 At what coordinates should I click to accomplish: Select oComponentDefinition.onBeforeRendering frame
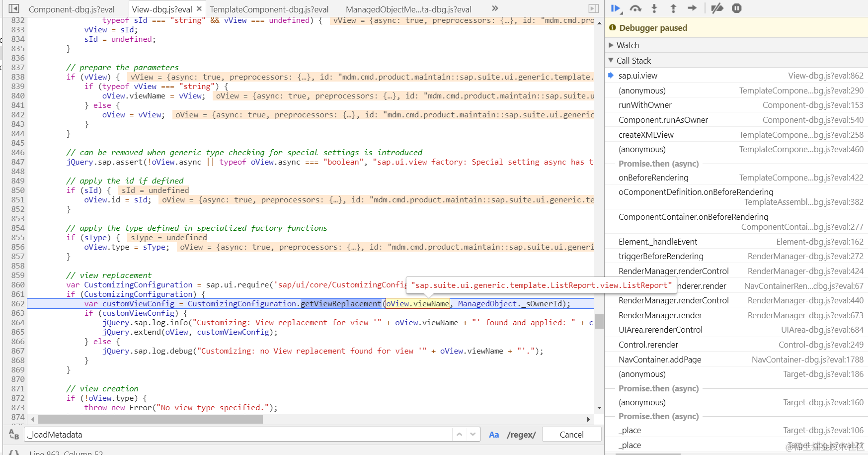736,197
